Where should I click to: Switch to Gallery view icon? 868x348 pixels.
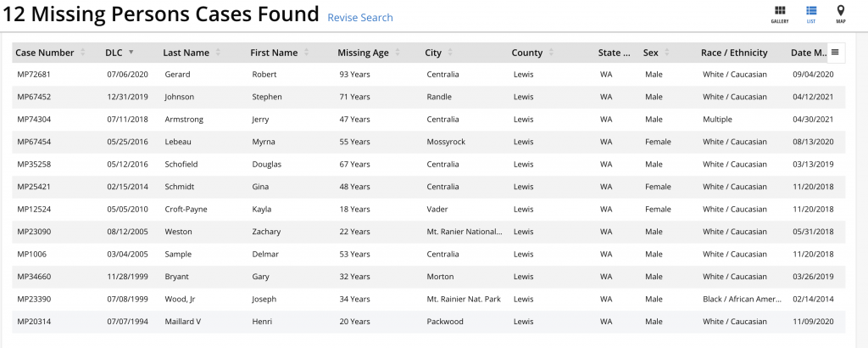779,13
